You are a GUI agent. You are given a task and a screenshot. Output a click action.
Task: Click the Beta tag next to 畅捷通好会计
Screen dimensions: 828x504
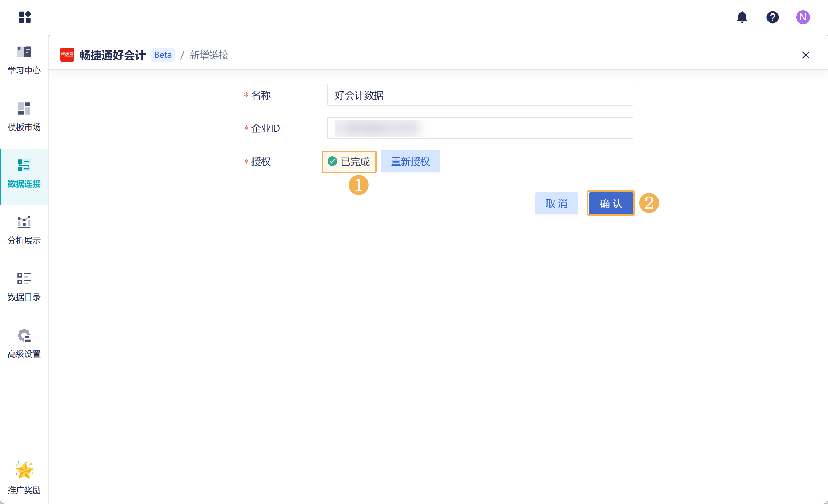[163, 55]
